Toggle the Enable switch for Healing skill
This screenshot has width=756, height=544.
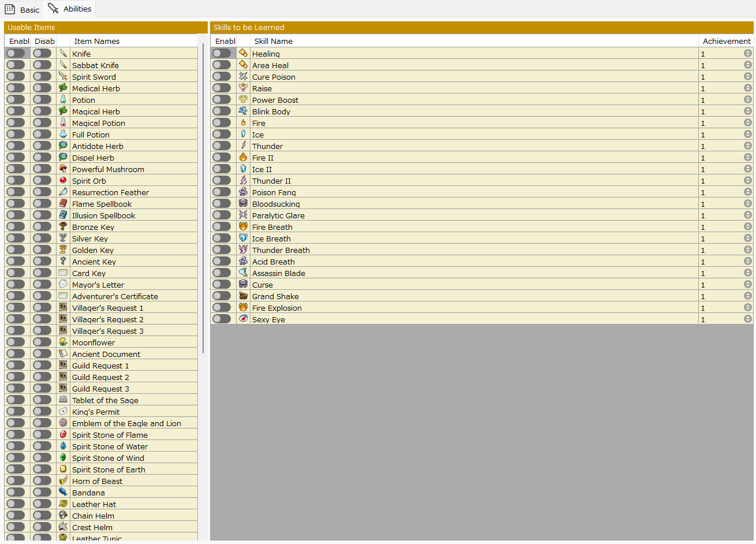point(222,54)
